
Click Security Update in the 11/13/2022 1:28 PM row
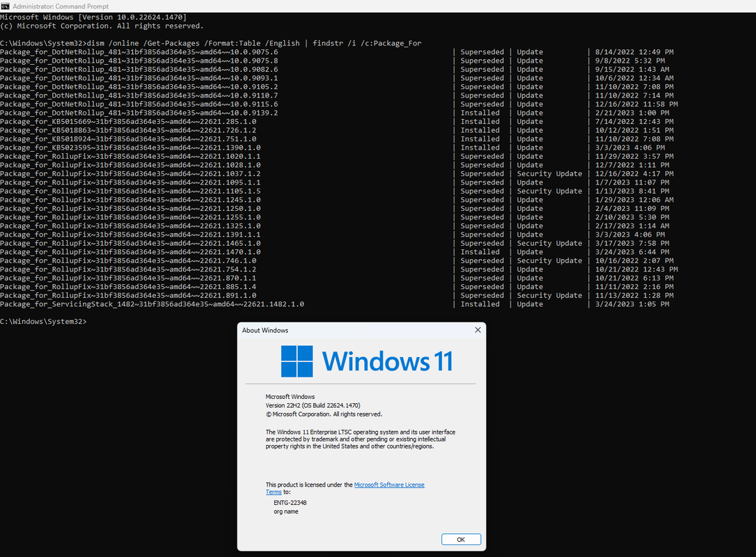pyautogui.click(x=549, y=296)
